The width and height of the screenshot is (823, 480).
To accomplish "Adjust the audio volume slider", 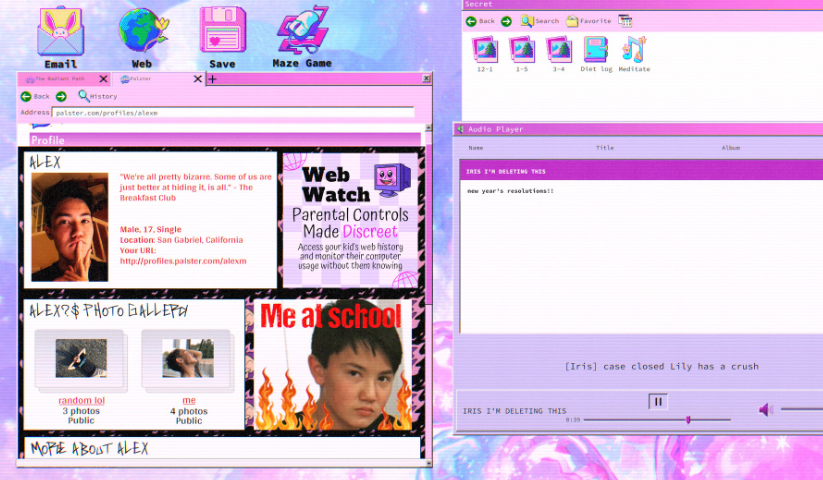I will 801,409.
